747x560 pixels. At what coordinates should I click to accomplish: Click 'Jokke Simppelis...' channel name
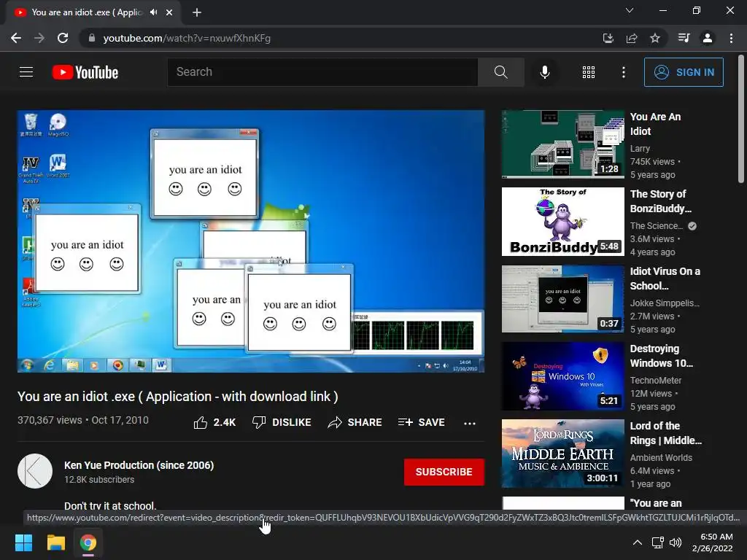665,303
